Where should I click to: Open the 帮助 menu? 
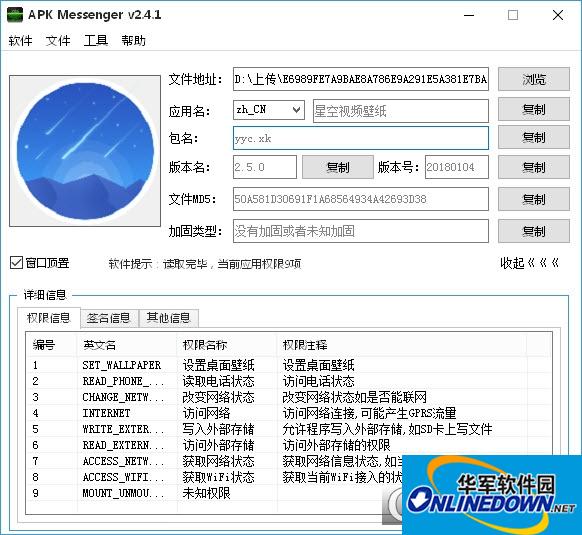(x=133, y=40)
